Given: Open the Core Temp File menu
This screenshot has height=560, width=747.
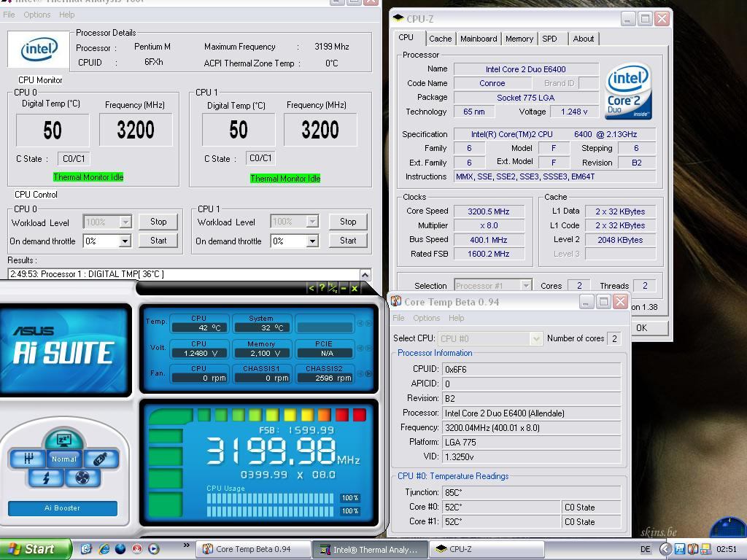Looking at the screenshot, I should tap(398, 318).
